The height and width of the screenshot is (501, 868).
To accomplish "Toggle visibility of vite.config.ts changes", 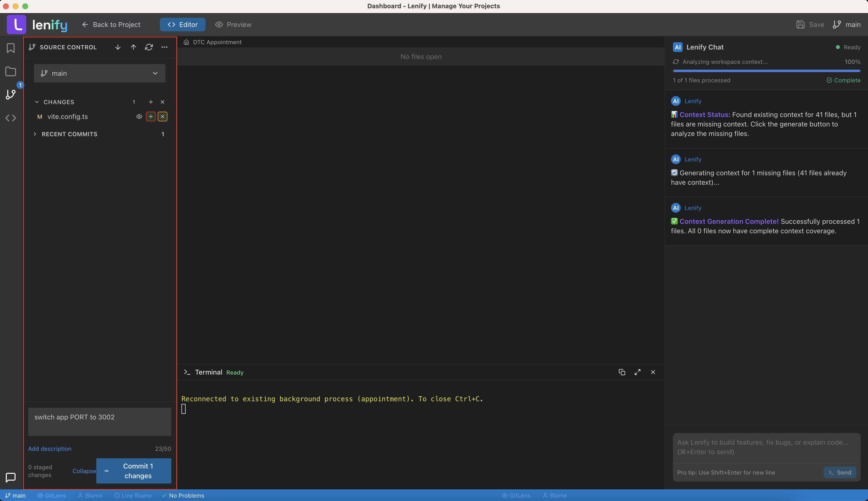I will click(139, 116).
